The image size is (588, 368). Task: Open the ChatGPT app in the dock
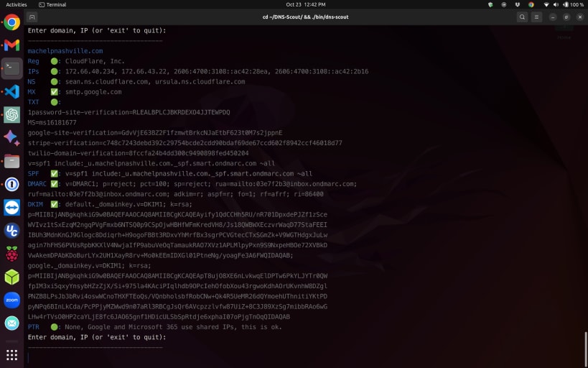[x=11, y=114]
